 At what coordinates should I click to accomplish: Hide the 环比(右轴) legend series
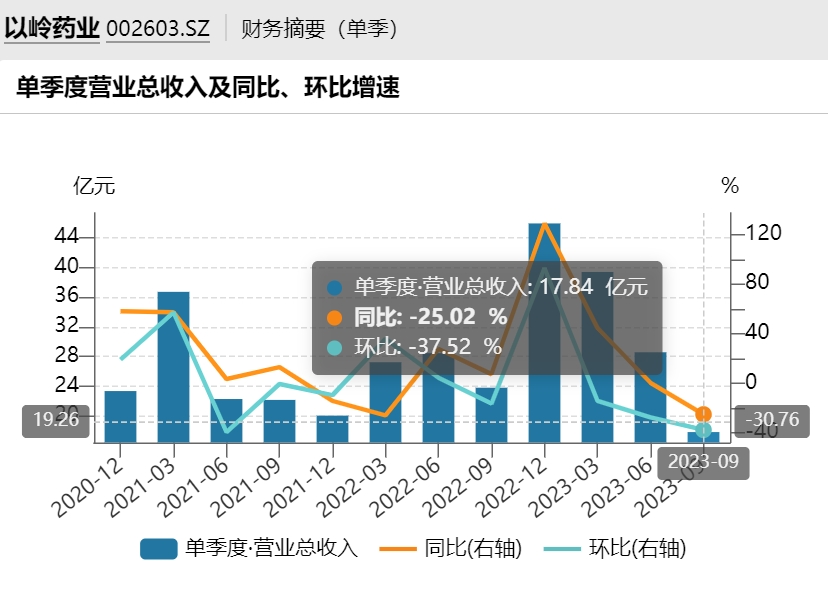coord(615,548)
